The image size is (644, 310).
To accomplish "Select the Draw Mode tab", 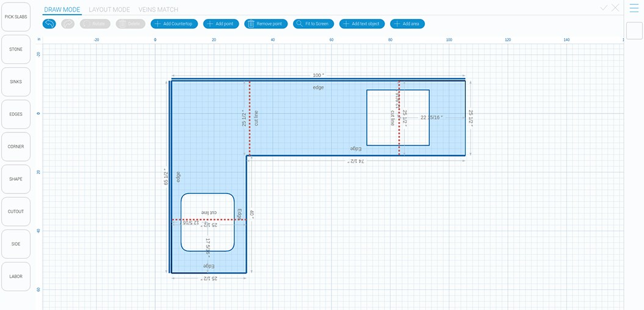I will tap(62, 10).
